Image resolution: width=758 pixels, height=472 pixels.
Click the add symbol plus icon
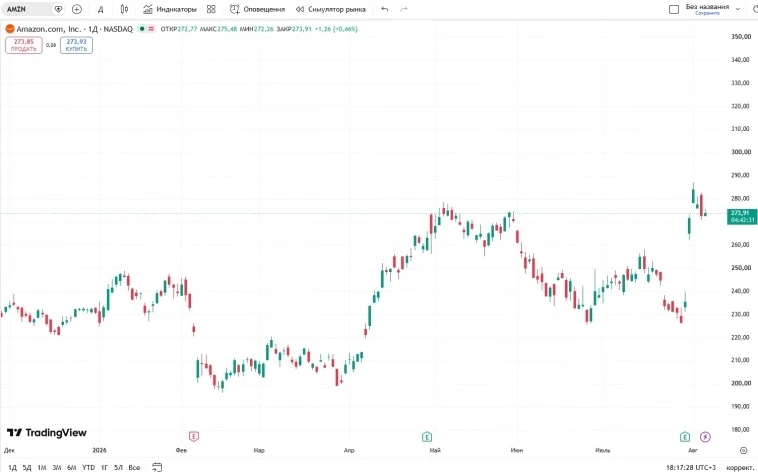coord(76,9)
